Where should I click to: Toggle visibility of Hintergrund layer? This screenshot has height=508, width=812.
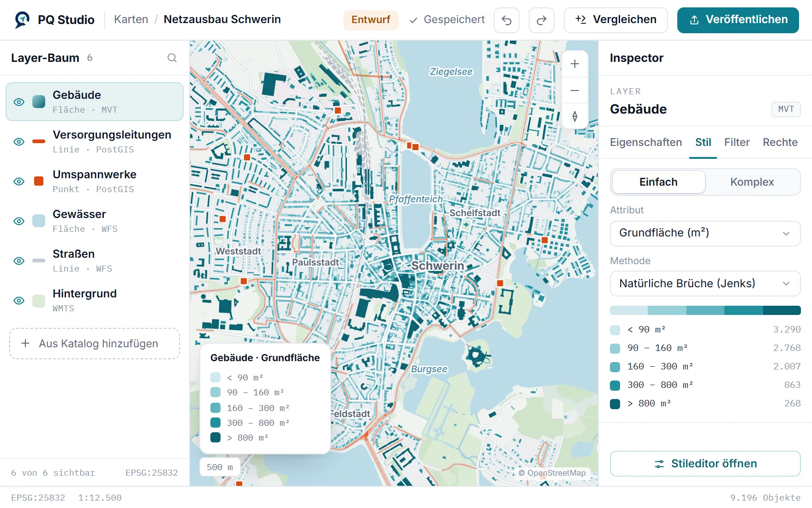point(19,301)
